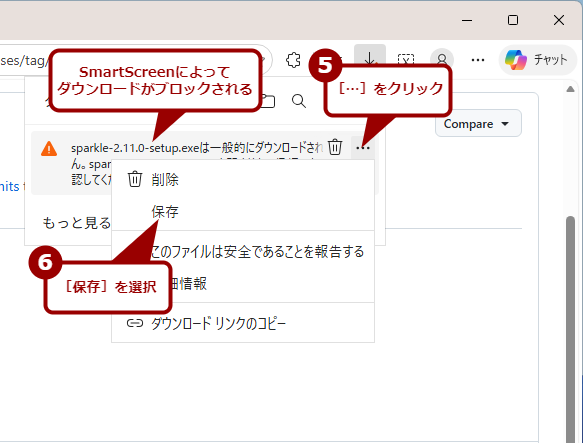Image resolution: width=584 pixels, height=444 pixels.
Task: Select このファイルは安全であることを報告する
Action: point(243,252)
